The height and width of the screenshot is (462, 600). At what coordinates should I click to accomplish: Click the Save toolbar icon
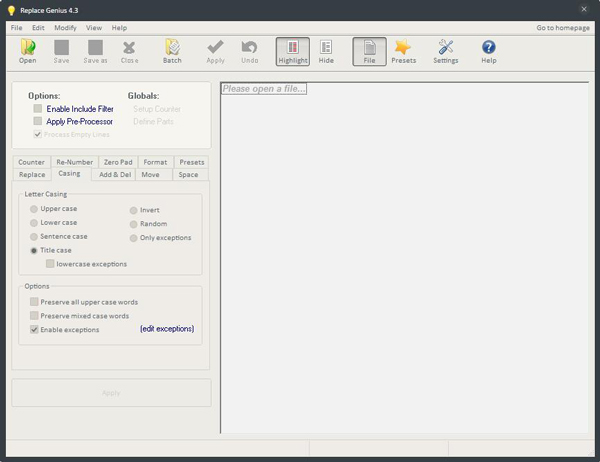tap(62, 51)
